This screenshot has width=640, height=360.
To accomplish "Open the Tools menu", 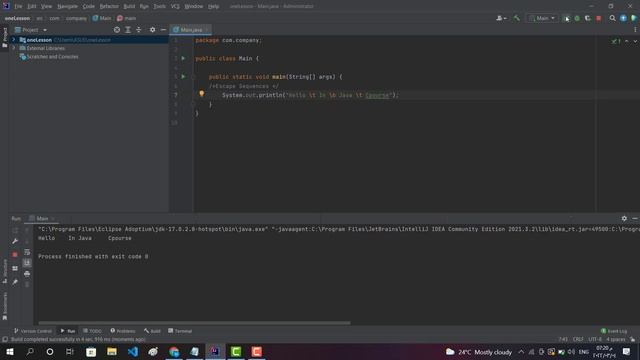I will [160, 6].
